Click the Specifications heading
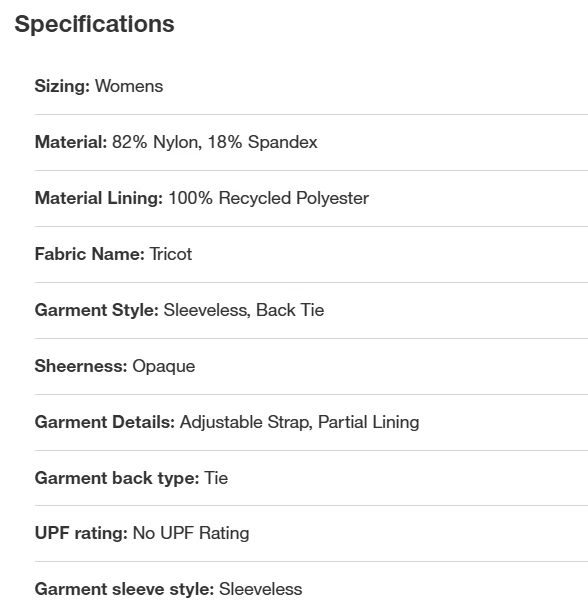 pos(94,25)
